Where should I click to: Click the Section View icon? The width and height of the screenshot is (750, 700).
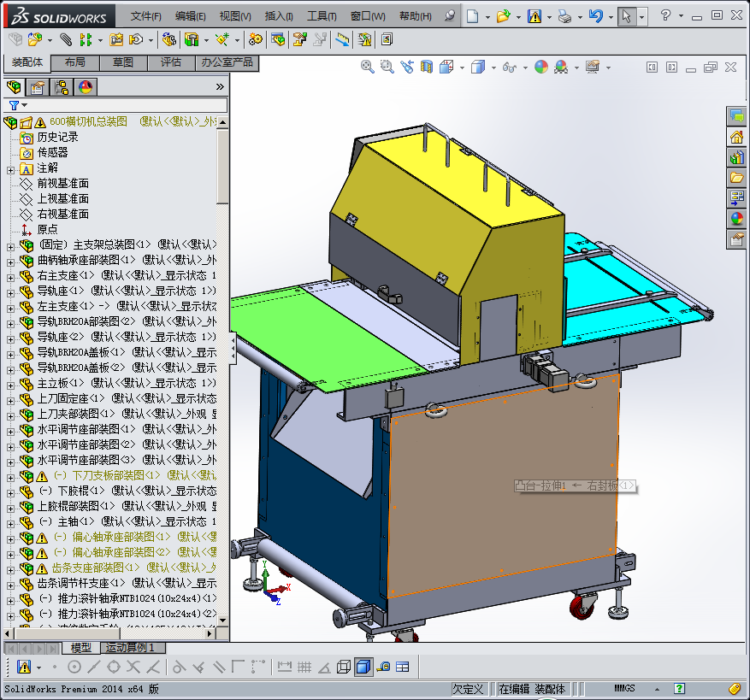click(426, 67)
